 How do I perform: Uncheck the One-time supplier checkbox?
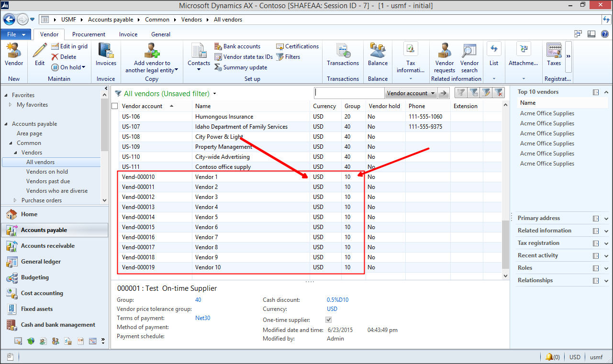328,320
